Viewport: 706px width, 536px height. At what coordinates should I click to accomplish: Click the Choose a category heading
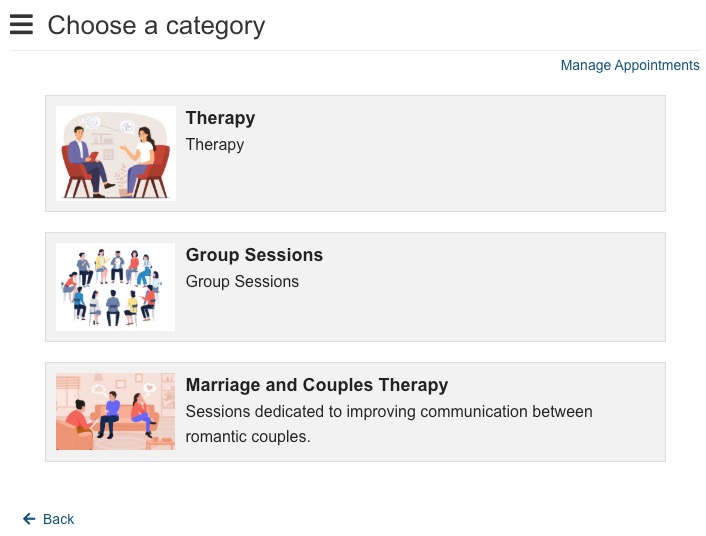point(156,25)
